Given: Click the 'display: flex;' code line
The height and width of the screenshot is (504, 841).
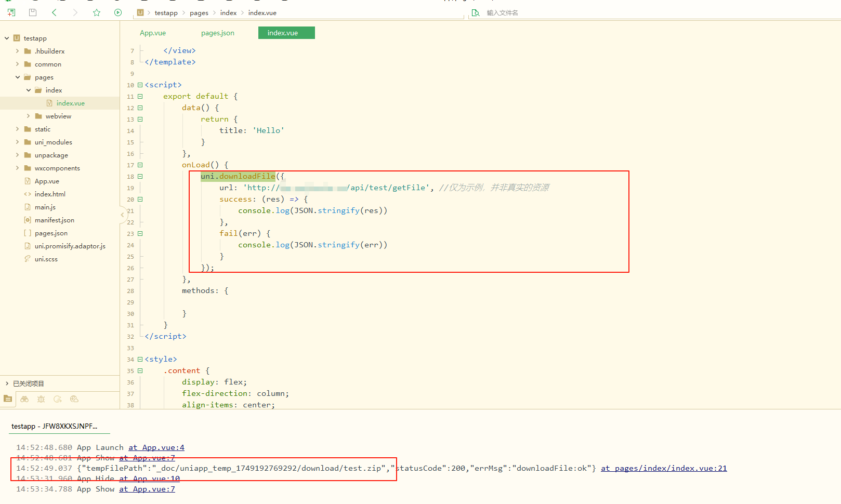Looking at the screenshot, I should click(x=215, y=382).
